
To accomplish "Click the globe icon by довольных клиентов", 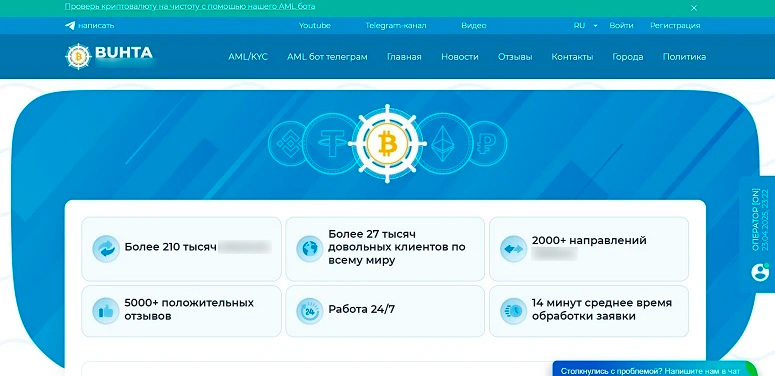I will click(x=309, y=249).
